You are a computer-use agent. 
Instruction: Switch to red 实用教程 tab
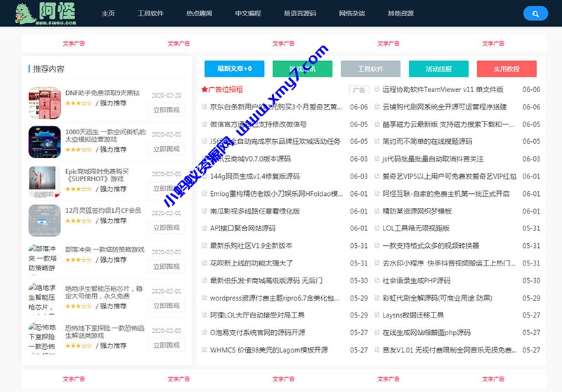pos(507,69)
